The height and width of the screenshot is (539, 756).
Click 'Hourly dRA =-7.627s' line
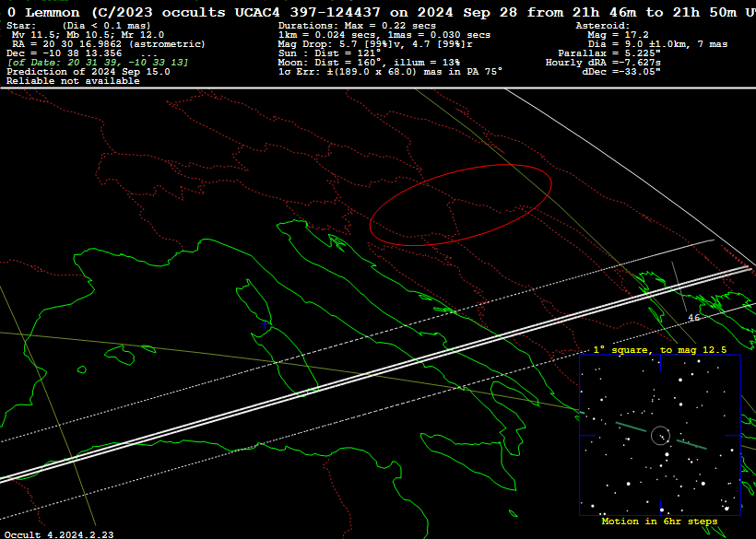coord(603,62)
